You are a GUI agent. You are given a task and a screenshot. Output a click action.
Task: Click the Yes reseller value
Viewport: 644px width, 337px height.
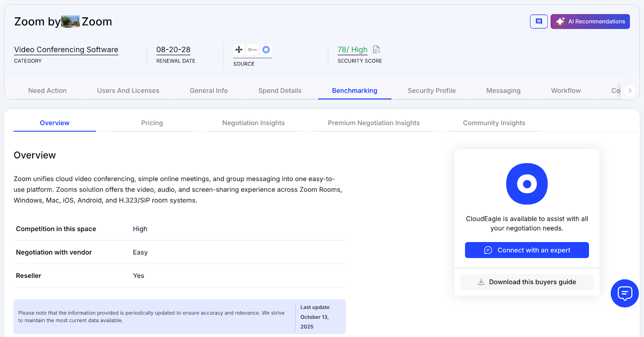tap(138, 275)
